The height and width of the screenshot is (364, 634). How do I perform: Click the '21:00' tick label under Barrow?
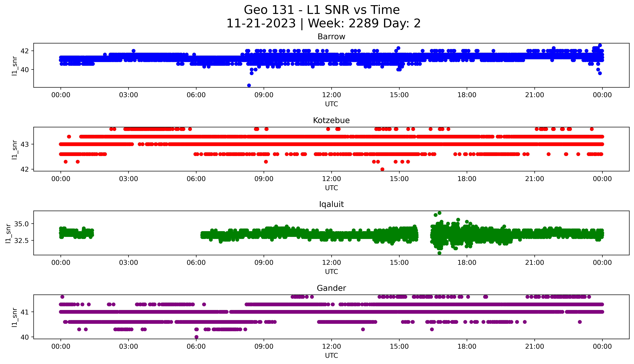(x=535, y=95)
